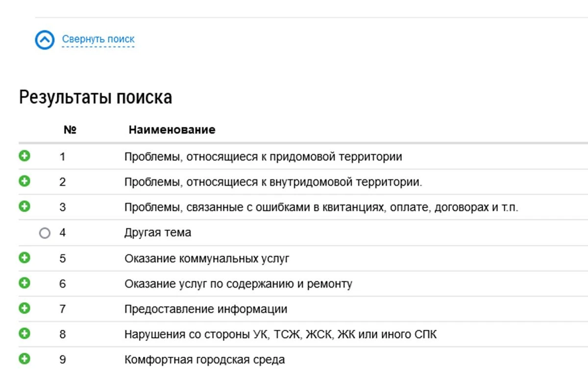588x392 pixels.
Task: Expand row 3 about ошибками в квитанциях
Action: 24,206
